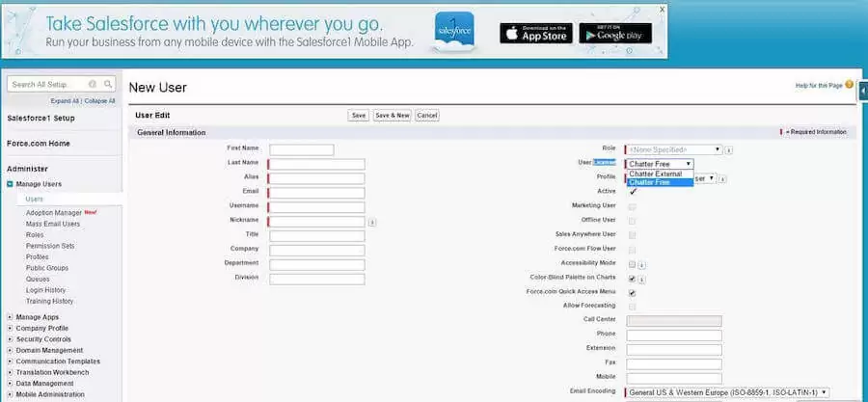
Task: Open the Role dropdown
Action: (674, 149)
